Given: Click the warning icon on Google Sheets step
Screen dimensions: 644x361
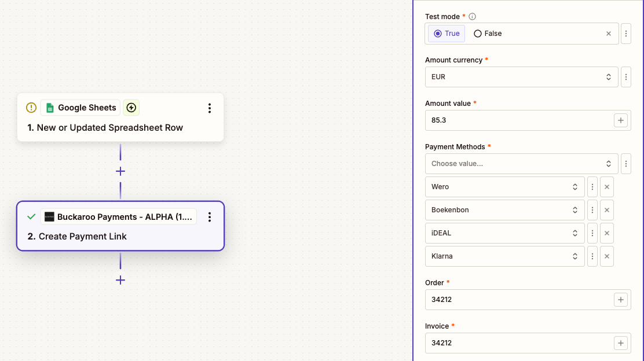Looking at the screenshot, I should coord(31,108).
